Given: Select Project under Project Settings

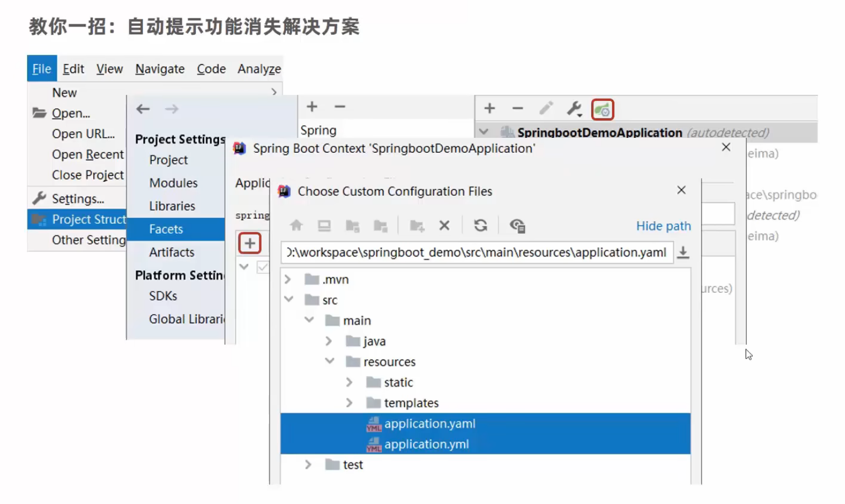Looking at the screenshot, I should (168, 160).
